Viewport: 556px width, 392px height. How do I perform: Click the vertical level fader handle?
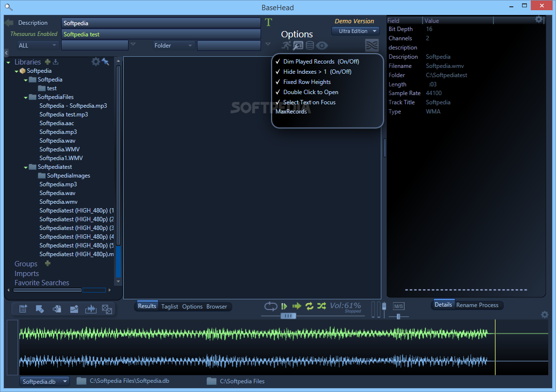pos(384,306)
